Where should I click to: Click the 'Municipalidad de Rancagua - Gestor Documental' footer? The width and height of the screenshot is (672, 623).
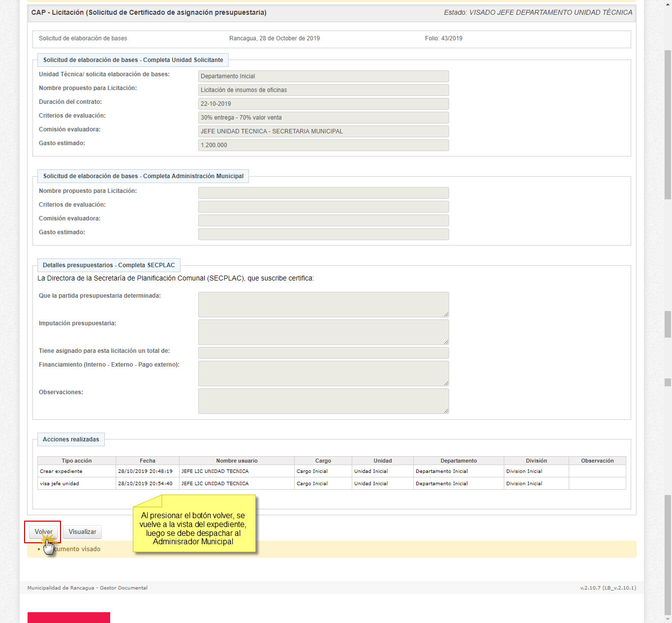coord(88,588)
